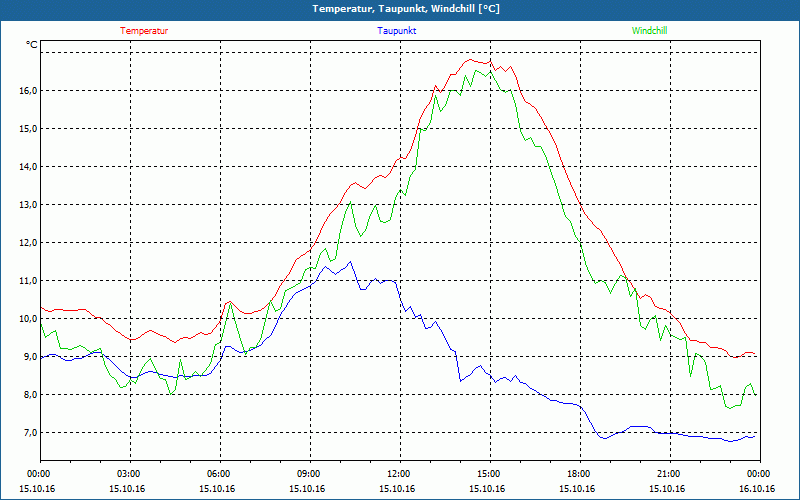Click the 13,0 y-axis value
Image resolution: width=800 pixels, height=500 pixels.
coord(29,205)
